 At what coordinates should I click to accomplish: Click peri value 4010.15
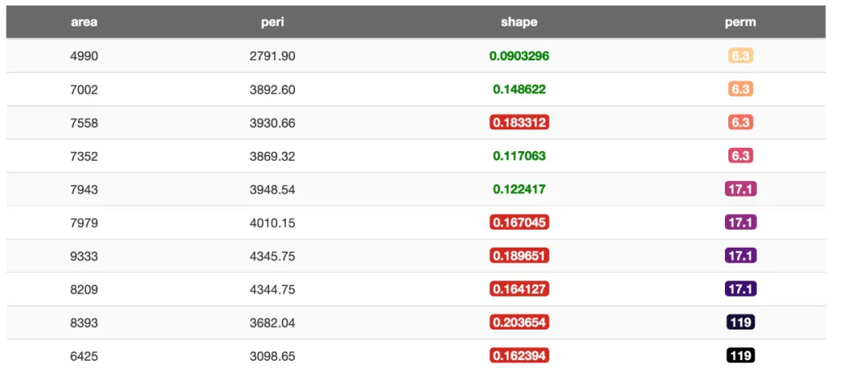(272, 223)
